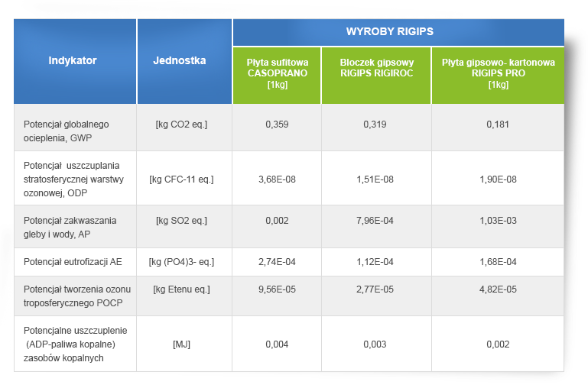Click the value 1,68E-04
This screenshot has width=588, height=388.
coord(498,262)
